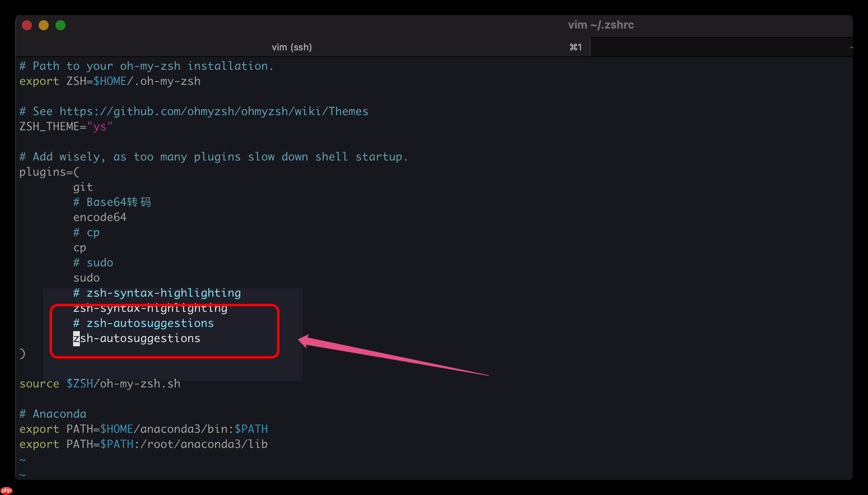Screen dimensions: 868x495
Task: Click the window title vim ~/.zshrc
Action: pos(601,25)
